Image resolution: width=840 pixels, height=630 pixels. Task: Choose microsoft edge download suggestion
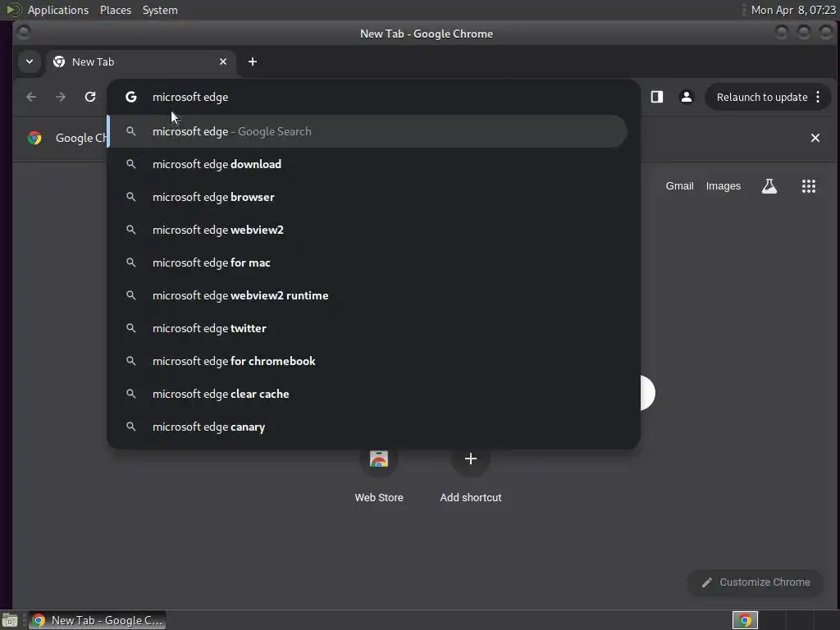(x=367, y=164)
